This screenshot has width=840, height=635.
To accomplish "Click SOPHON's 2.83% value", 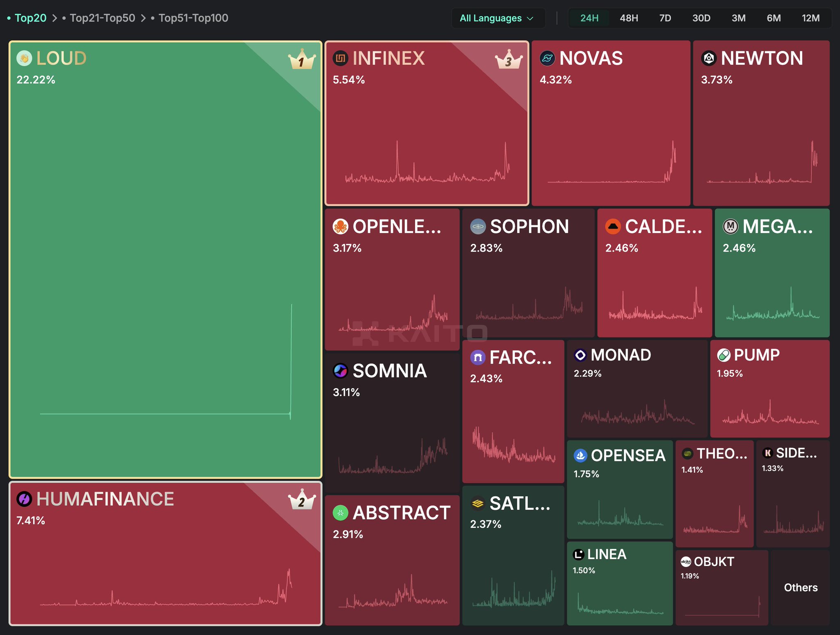I will pyautogui.click(x=486, y=248).
